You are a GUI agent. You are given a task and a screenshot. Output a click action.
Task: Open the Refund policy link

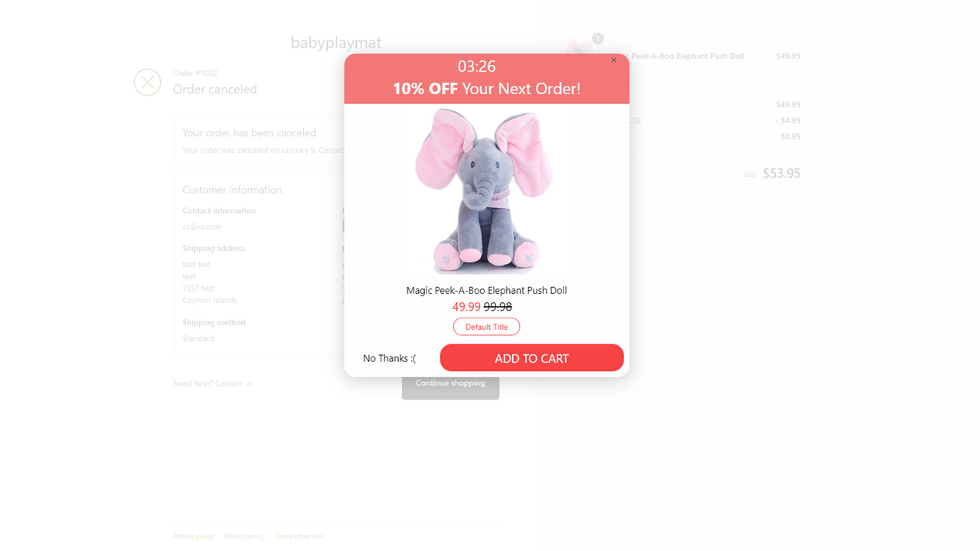tap(193, 536)
